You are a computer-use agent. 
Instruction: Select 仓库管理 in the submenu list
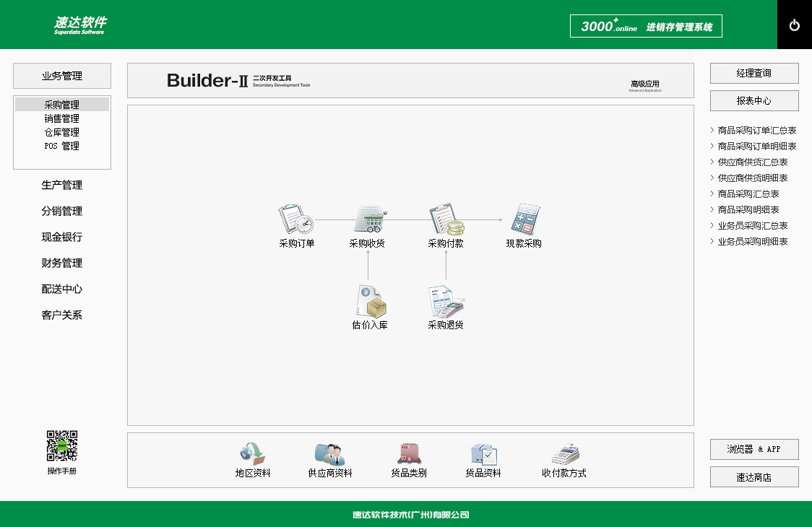pyautogui.click(x=62, y=132)
